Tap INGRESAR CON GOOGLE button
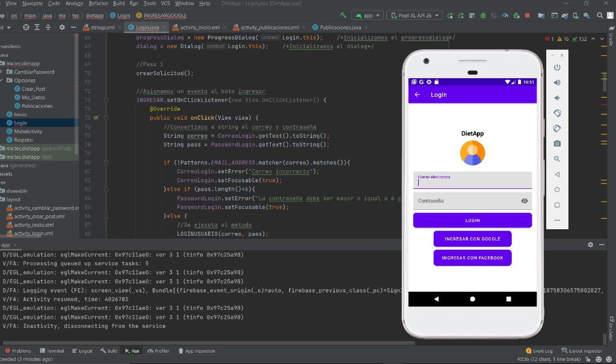The height and width of the screenshot is (364, 616). tap(472, 239)
